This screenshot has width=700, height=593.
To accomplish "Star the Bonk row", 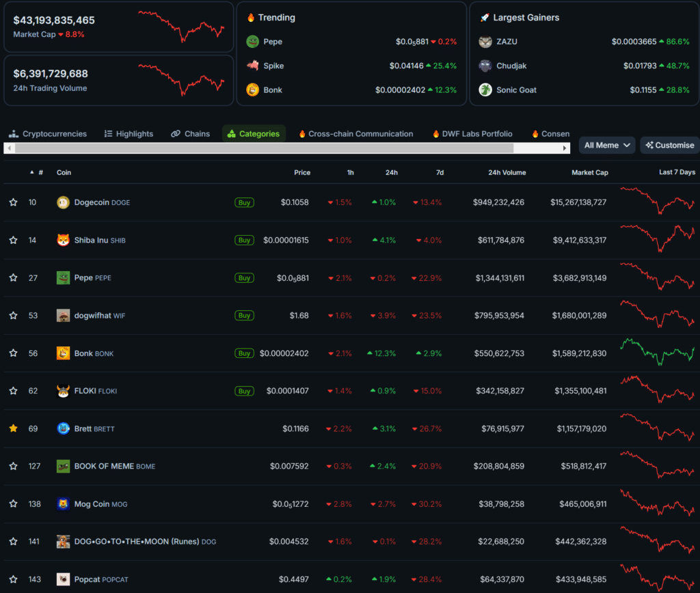I will coord(14,353).
